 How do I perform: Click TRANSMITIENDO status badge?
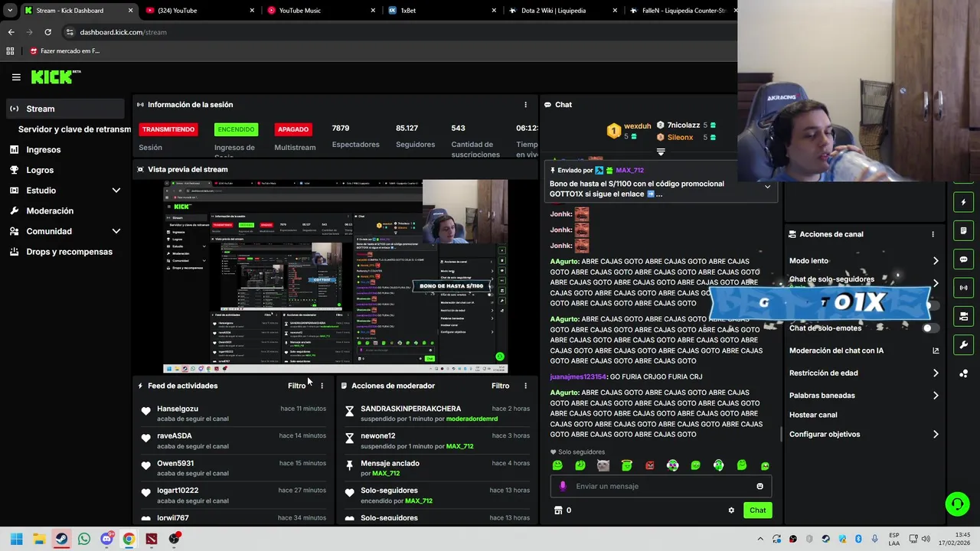168,129
